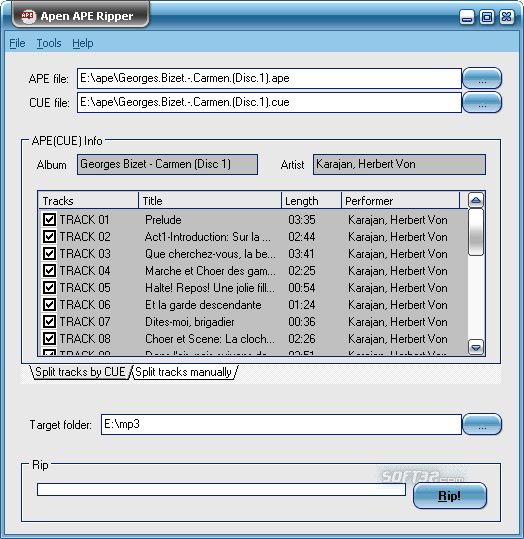Select the 'Que cherchez-vous, la be...' title

point(210,254)
